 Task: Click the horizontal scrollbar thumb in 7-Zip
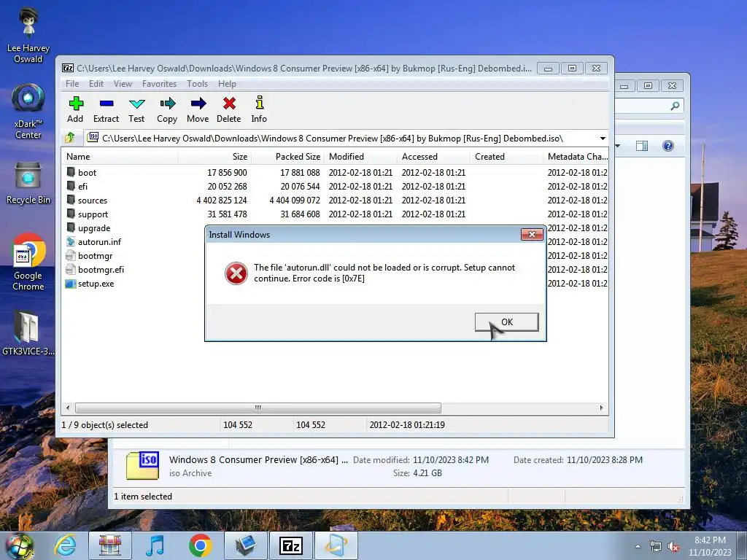tap(258, 408)
